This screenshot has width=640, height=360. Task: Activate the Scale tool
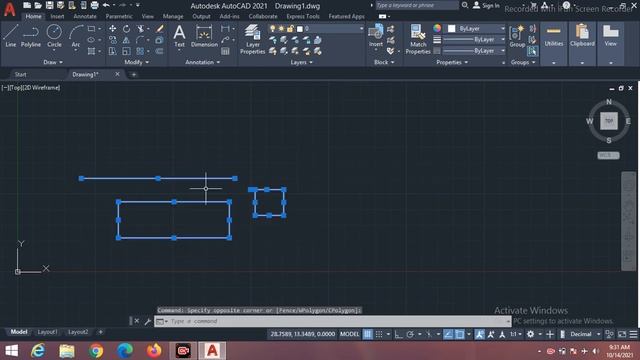(x=127, y=51)
